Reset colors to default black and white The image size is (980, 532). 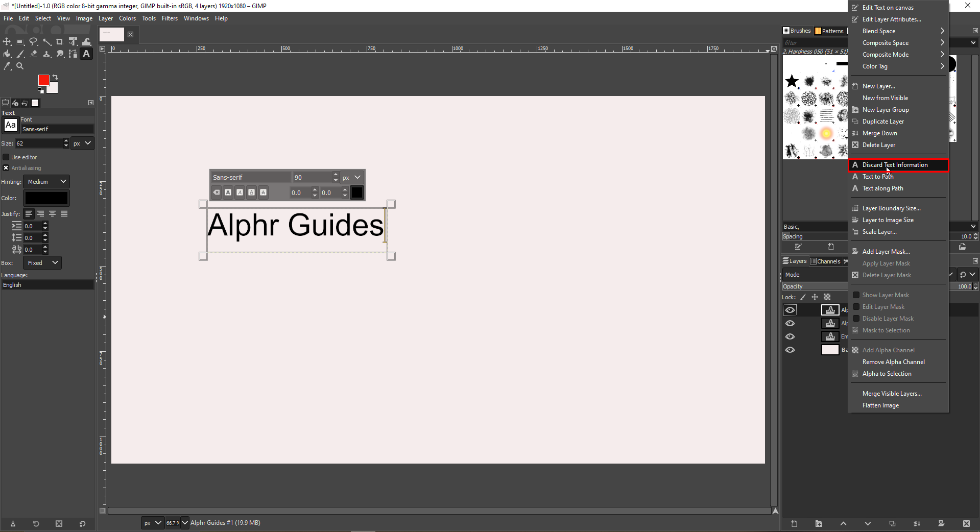pyautogui.click(x=41, y=91)
